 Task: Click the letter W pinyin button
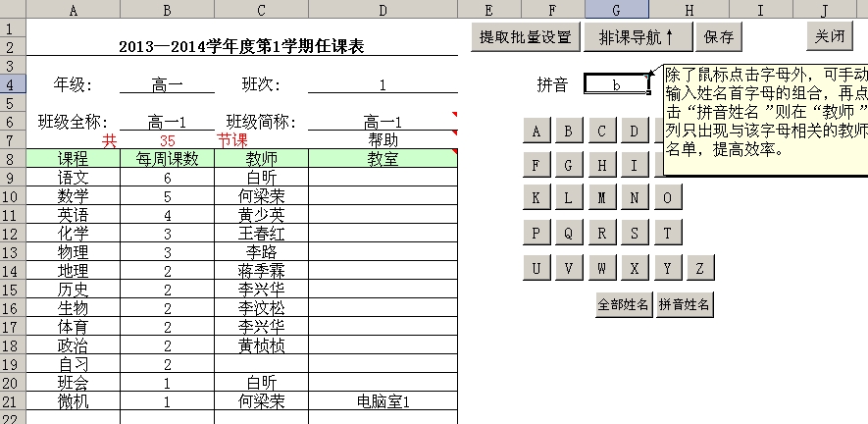[x=602, y=267]
